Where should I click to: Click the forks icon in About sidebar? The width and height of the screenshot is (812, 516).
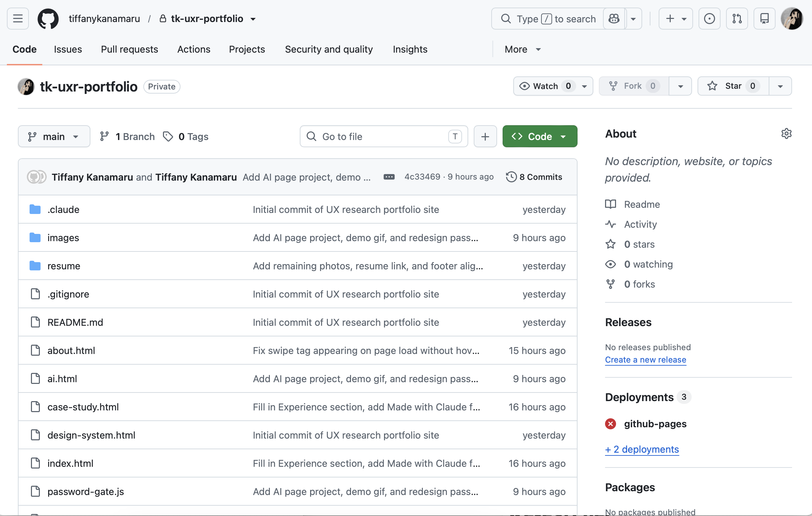click(x=611, y=284)
